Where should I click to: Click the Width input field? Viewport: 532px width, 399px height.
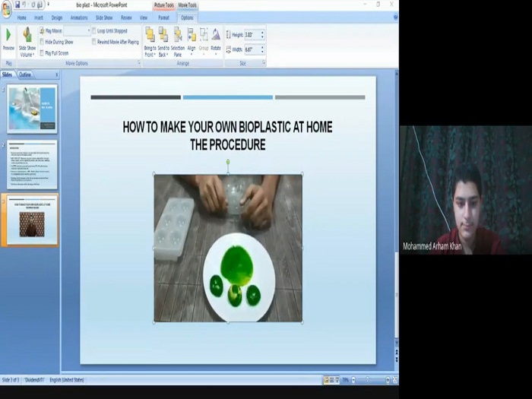point(252,49)
